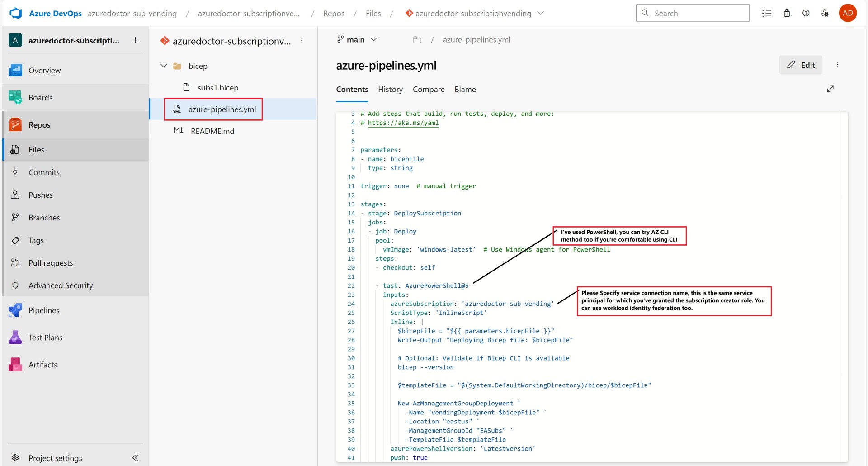Click code line 'bicep --version'
868x466 pixels.
pos(425,367)
